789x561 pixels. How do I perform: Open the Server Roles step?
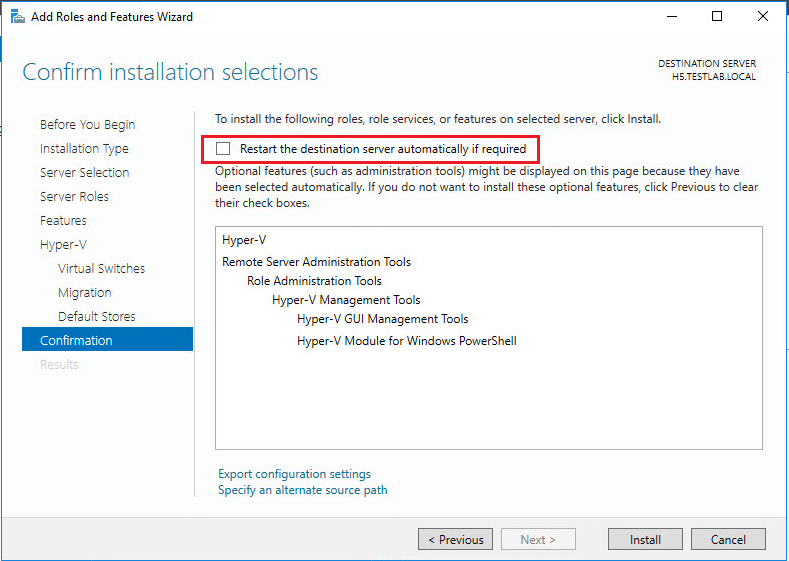pyautogui.click(x=74, y=197)
